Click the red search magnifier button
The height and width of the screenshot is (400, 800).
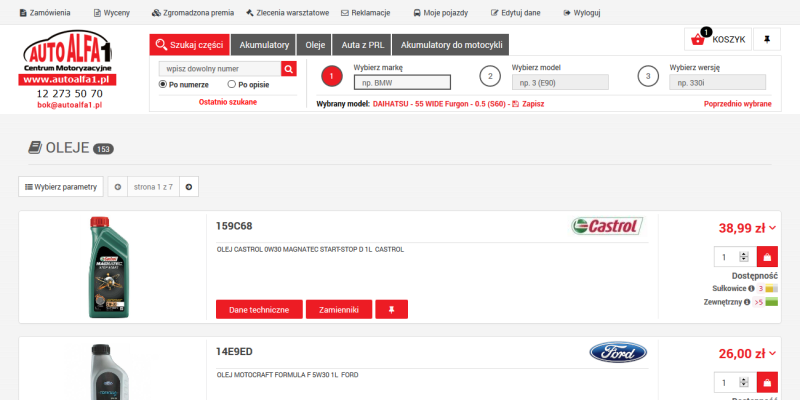point(289,69)
